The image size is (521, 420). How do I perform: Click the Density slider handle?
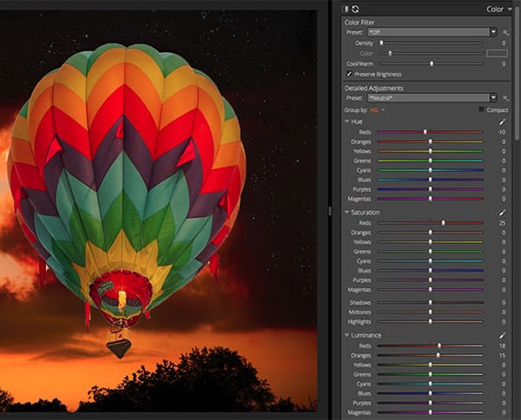(x=381, y=43)
